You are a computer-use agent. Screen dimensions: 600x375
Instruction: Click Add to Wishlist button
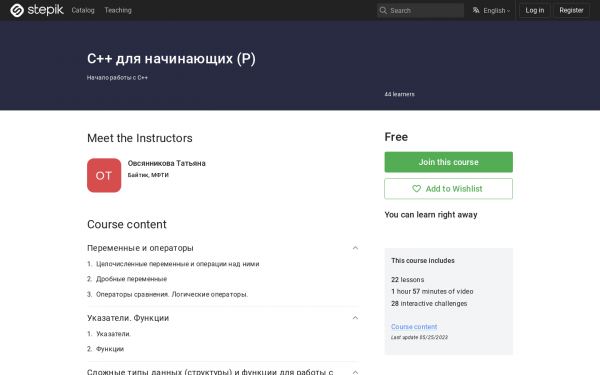[x=448, y=189]
